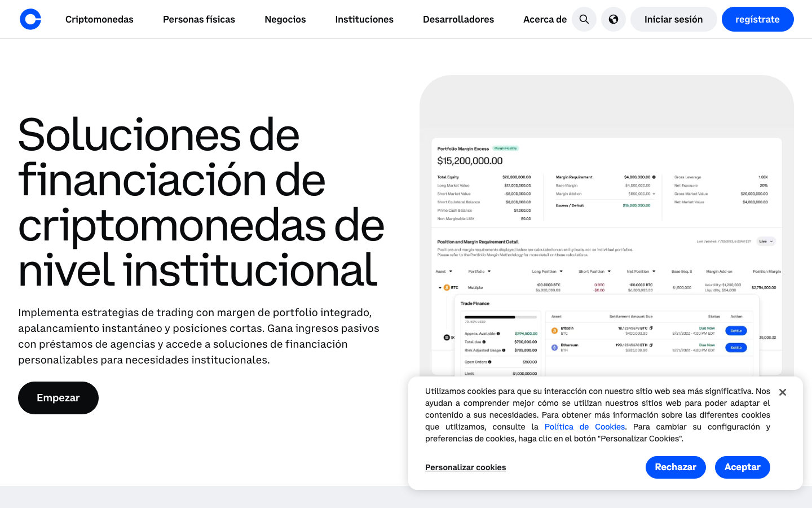
Task: Open the search magnifier icon
Action: pos(584,19)
